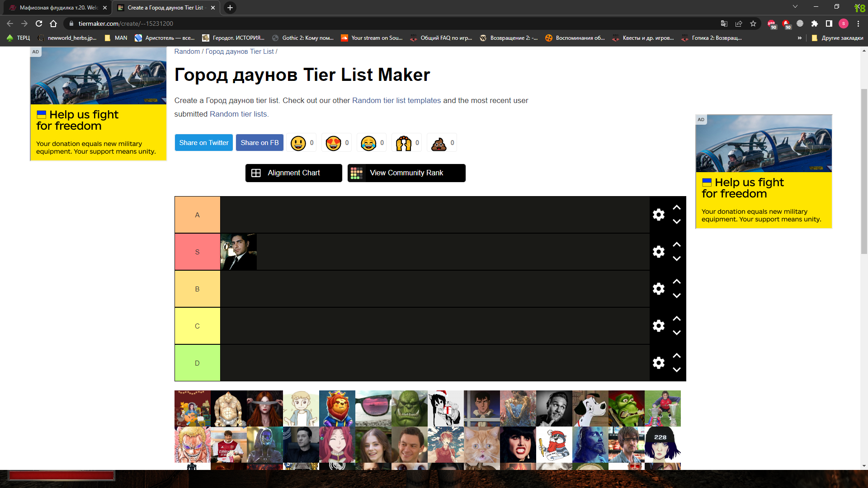
Task: Expand the hidden bookmarks overflow chevron
Action: (x=800, y=38)
